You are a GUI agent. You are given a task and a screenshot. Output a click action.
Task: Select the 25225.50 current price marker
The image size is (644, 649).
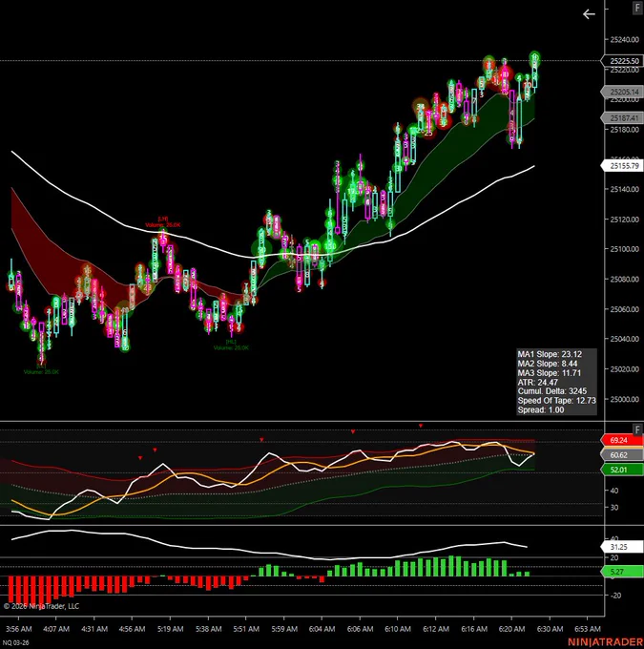tap(622, 61)
